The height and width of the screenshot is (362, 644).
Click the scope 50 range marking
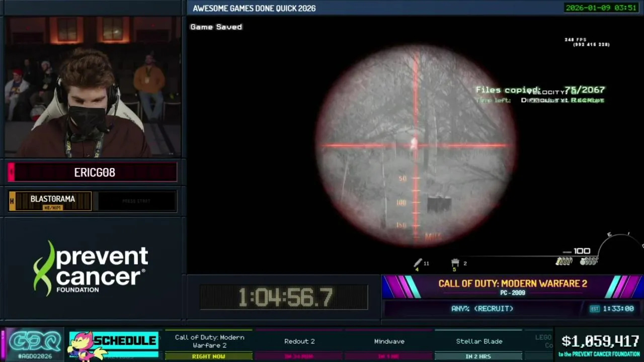click(x=402, y=178)
